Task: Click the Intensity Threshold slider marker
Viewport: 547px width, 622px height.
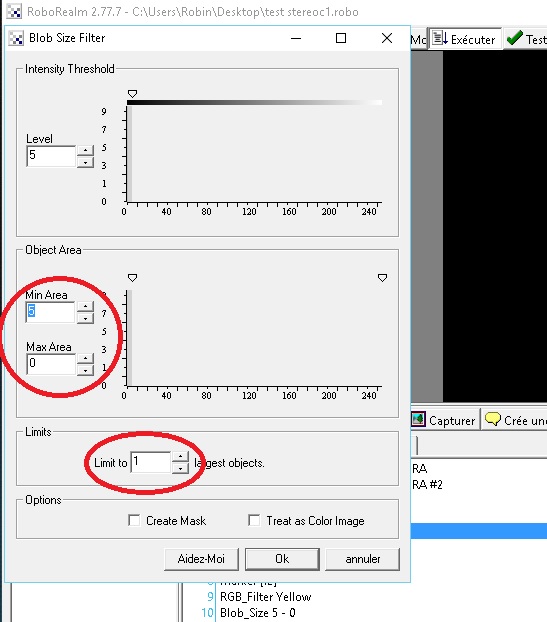Action: [x=132, y=94]
